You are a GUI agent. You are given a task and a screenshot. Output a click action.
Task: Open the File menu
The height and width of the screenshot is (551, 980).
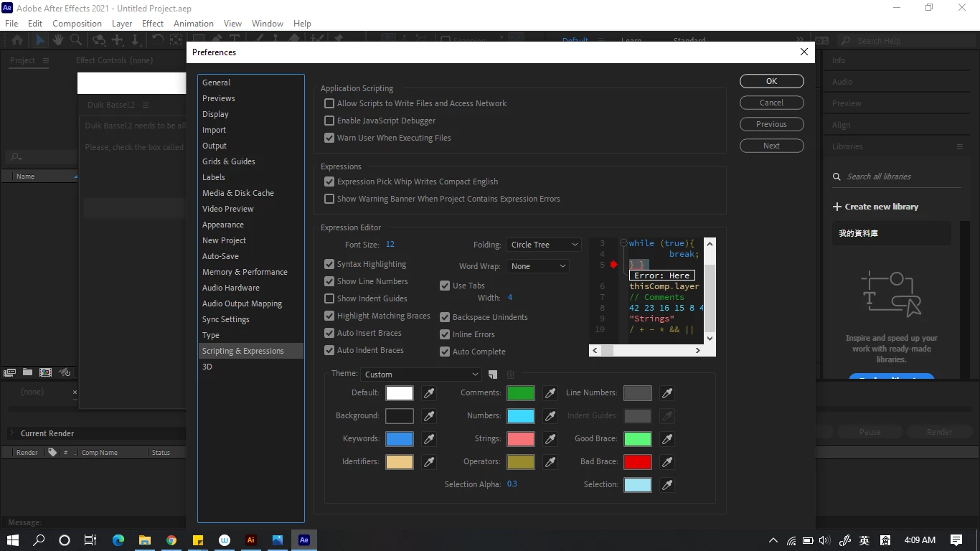[11, 23]
